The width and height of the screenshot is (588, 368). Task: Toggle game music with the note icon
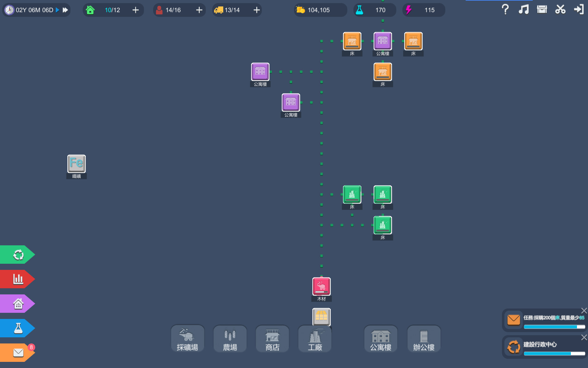pyautogui.click(x=523, y=10)
